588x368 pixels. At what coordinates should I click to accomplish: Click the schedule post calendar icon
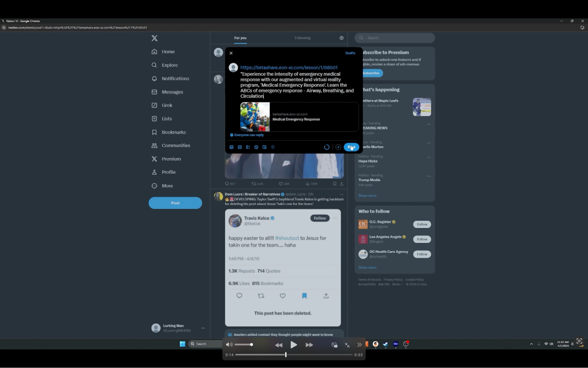point(264,147)
